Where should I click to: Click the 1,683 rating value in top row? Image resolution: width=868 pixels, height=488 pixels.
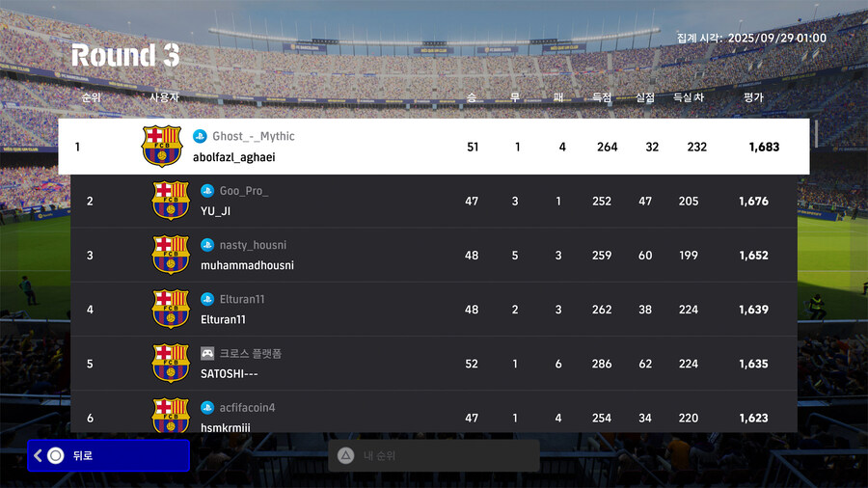[x=764, y=147]
